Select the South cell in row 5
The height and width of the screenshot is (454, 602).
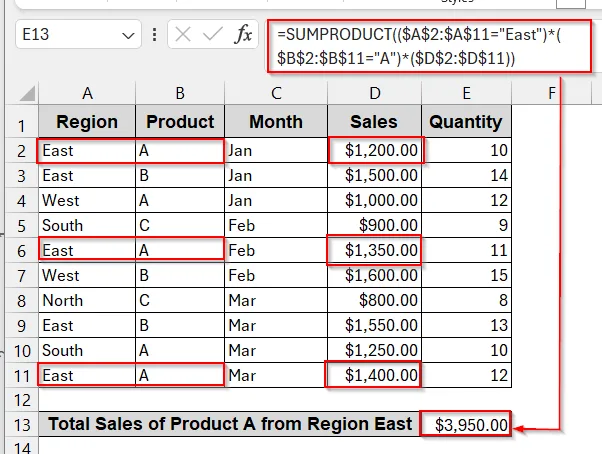87,225
